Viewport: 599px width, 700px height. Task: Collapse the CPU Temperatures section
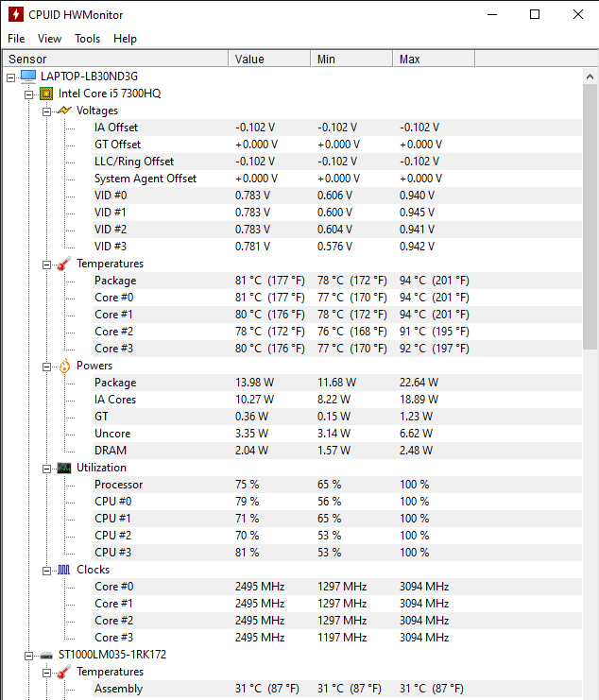46,265
